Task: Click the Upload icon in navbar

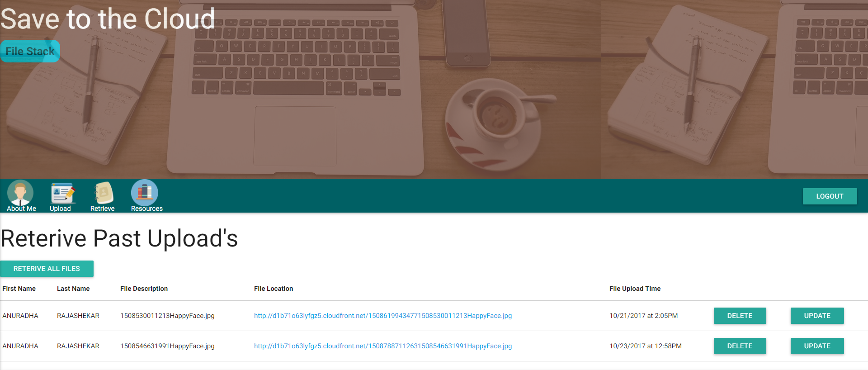Action: click(x=62, y=193)
